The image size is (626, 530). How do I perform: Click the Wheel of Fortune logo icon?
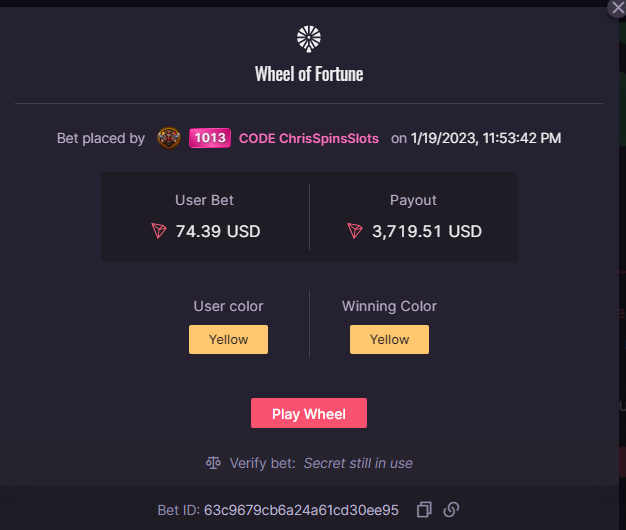point(309,39)
